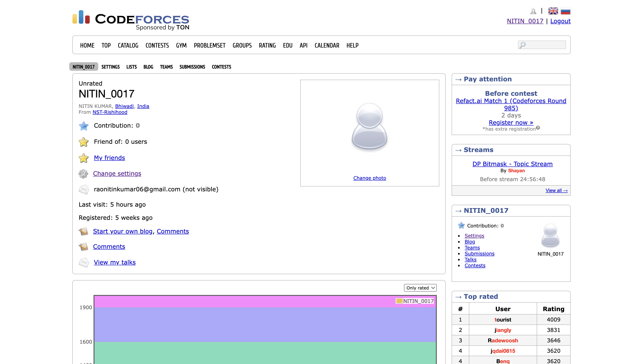Open the PROBLEMSET menu item
The image size is (643, 364).
pos(209,45)
